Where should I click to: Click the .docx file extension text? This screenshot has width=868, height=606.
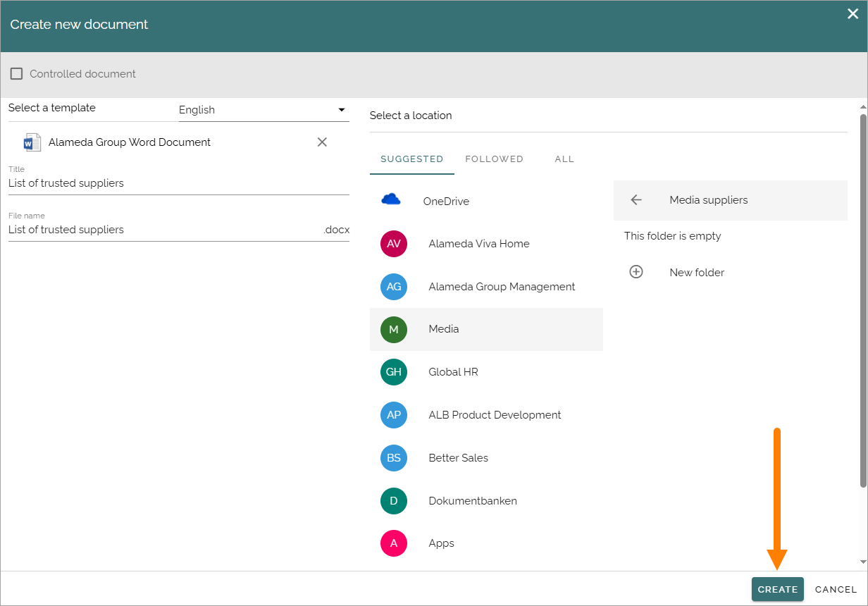click(x=337, y=230)
